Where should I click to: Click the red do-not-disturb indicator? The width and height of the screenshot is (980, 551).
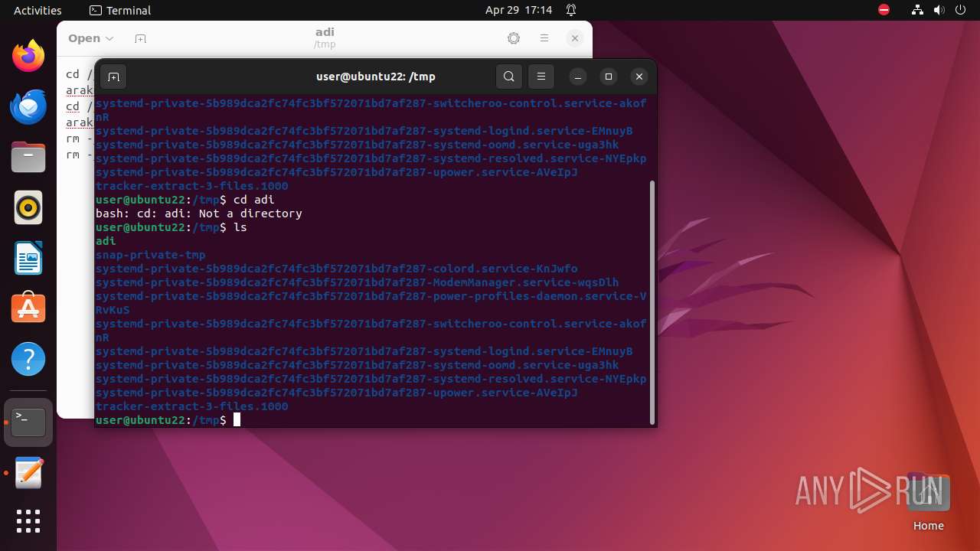point(884,10)
